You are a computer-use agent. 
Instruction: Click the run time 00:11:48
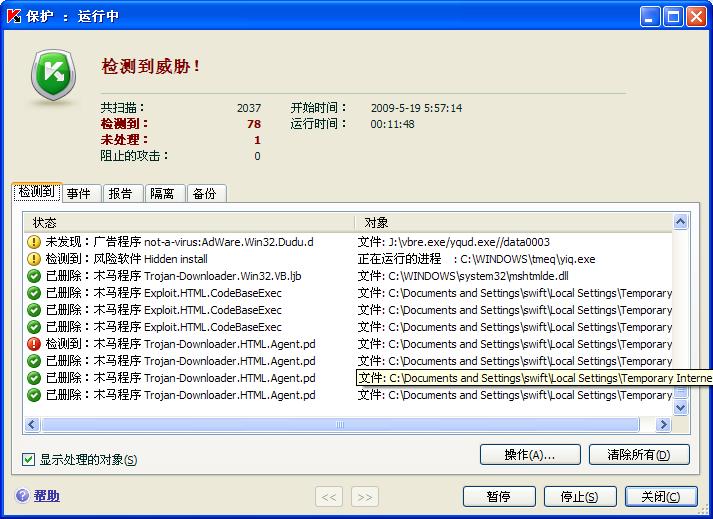(x=392, y=124)
